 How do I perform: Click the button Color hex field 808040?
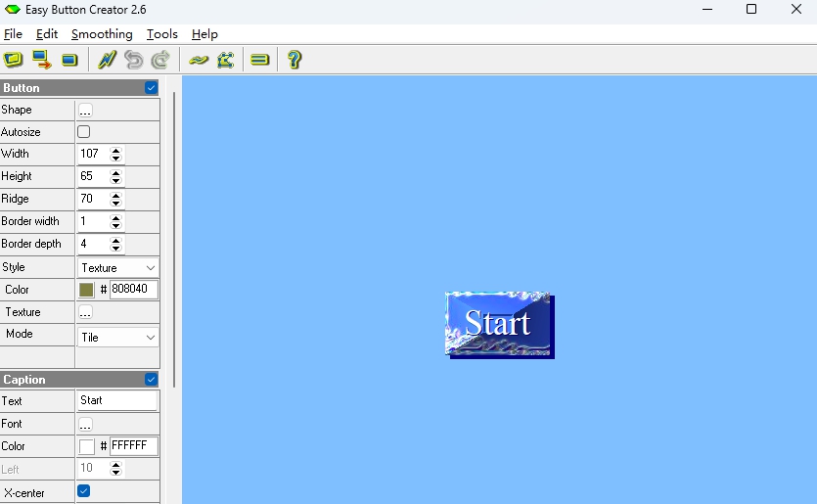pyautogui.click(x=133, y=290)
